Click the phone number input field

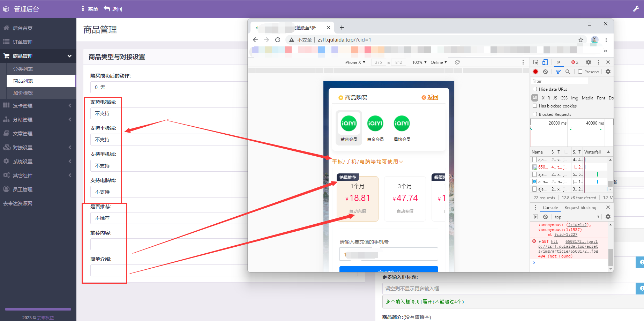[389, 254]
